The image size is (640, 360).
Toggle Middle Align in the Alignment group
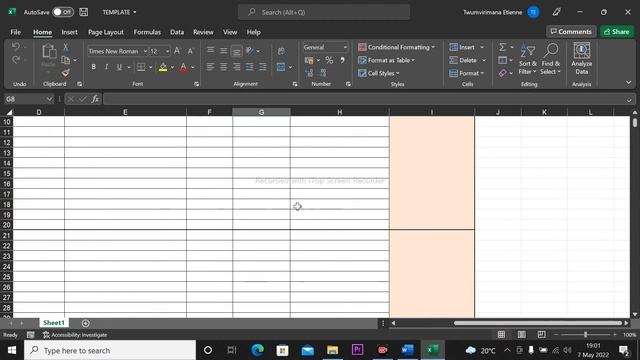point(223,51)
